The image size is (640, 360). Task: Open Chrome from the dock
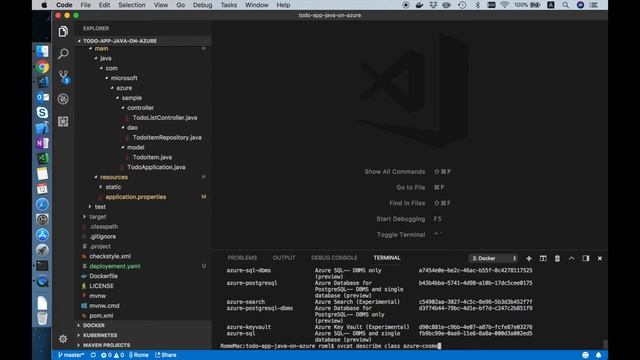[42, 67]
